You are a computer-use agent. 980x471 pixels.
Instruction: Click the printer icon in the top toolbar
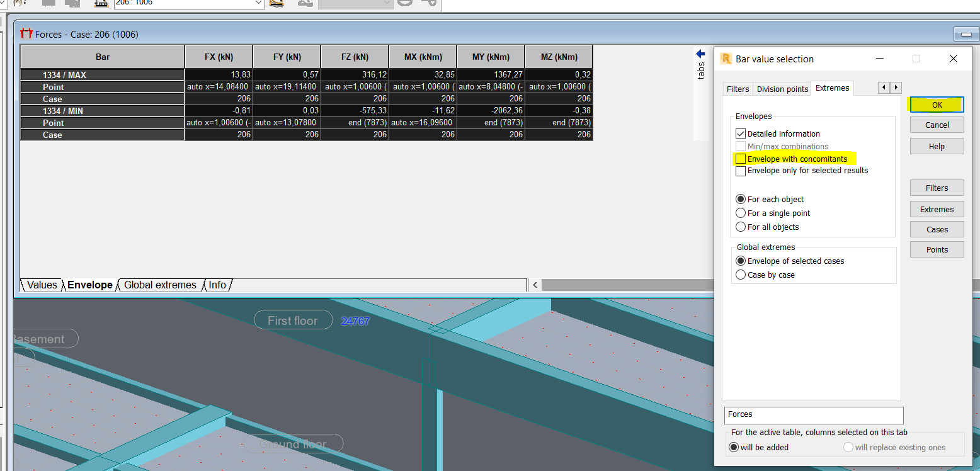(48, 4)
